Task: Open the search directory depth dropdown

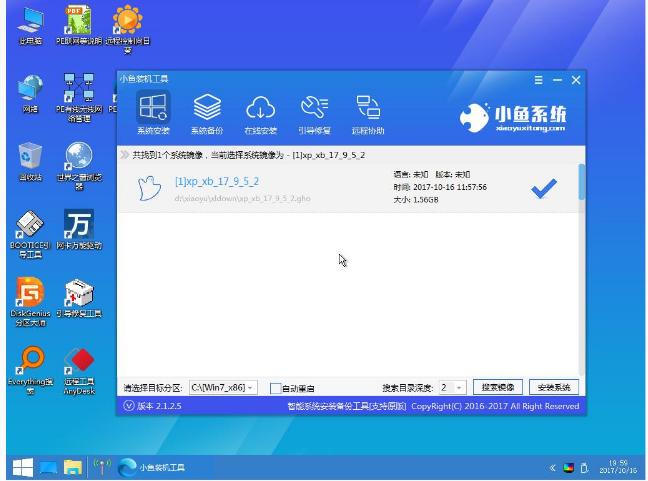Action: [x=459, y=388]
